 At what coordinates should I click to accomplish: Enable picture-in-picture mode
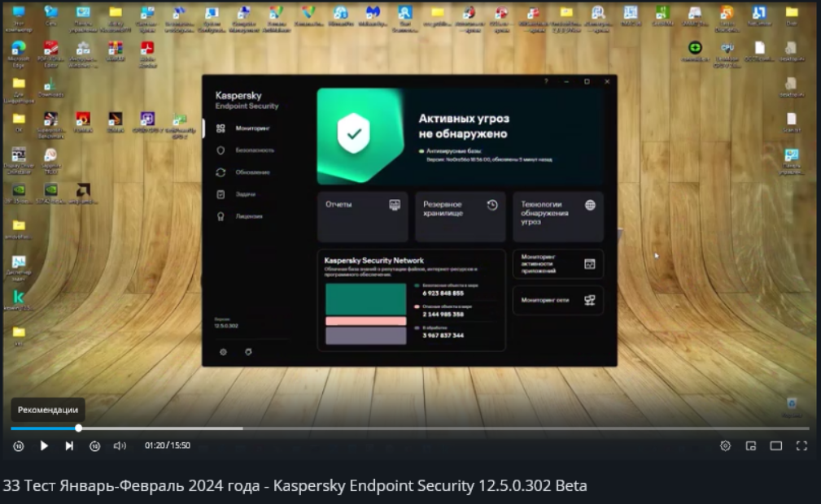751,445
